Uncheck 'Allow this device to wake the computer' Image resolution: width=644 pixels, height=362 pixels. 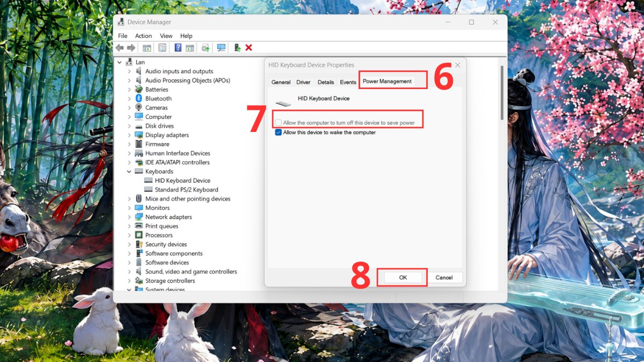pos(279,132)
